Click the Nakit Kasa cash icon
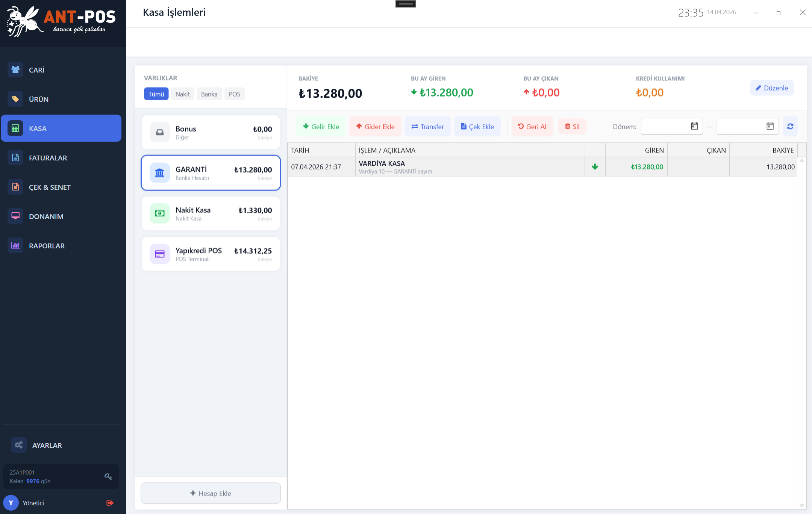The height and width of the screenshot is (514, 812). coord(160,213)
